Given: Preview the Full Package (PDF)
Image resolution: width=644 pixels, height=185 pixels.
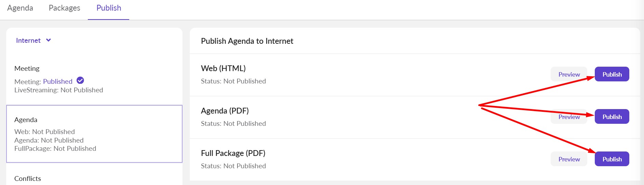Looking at the screenshot, I should coord(569,159).
